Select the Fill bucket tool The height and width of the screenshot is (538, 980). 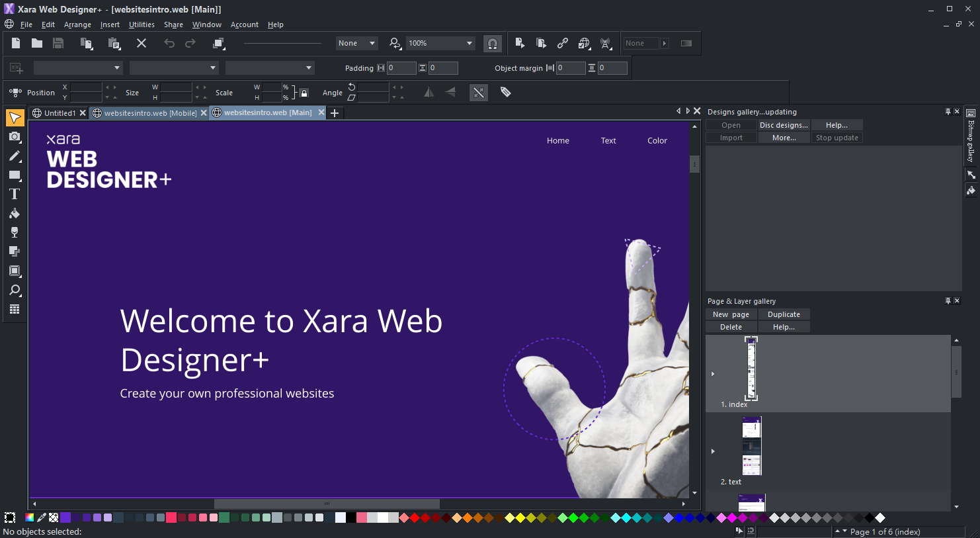pyautogui.click(x=15, y=213)
